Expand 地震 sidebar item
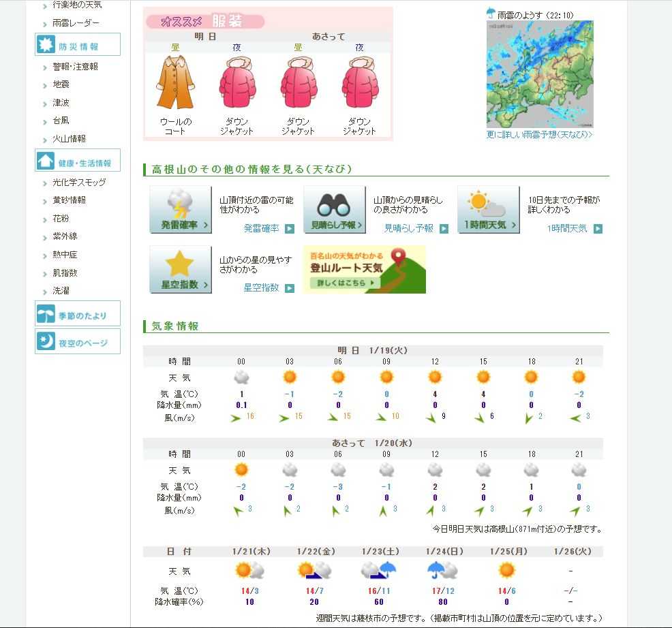The height and width of the screenshot is (628, 672). [61, 84]
